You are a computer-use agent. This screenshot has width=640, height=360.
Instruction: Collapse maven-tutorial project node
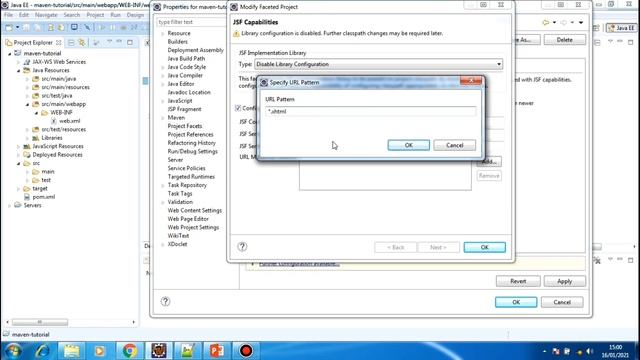(10, 53)
